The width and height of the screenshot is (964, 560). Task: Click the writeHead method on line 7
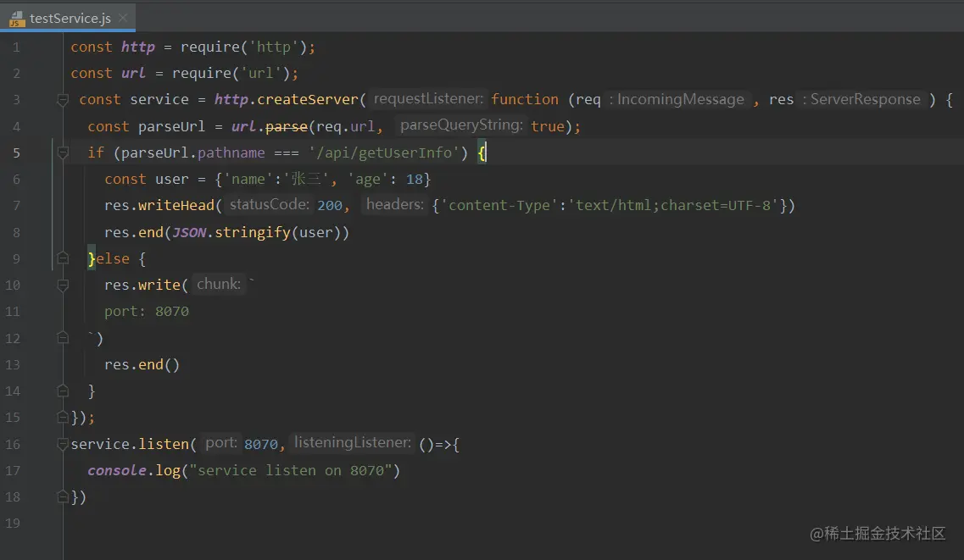(176, 206)
